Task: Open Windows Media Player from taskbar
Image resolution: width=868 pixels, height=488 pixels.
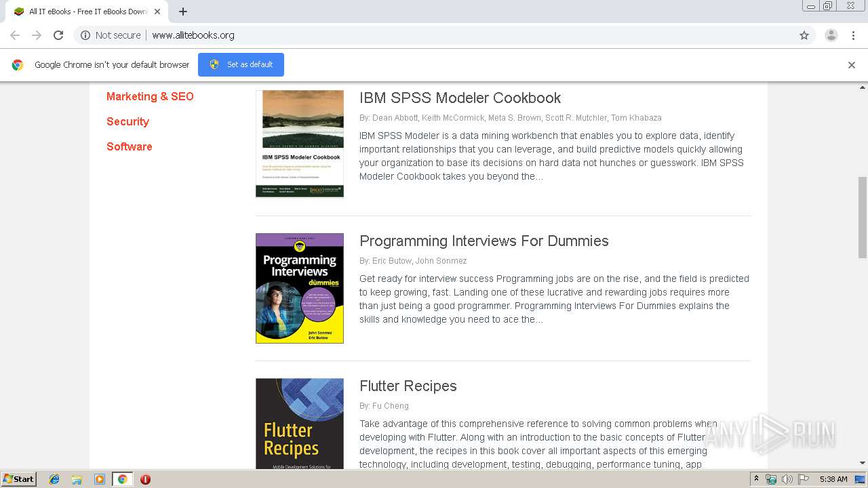Action: point(100,479)
